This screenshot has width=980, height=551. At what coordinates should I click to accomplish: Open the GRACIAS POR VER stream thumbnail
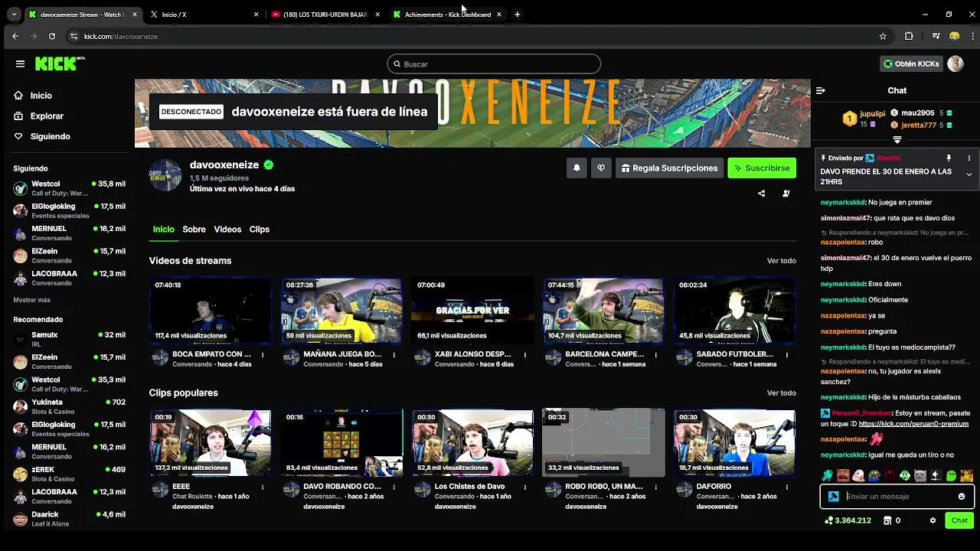[472, 311]
